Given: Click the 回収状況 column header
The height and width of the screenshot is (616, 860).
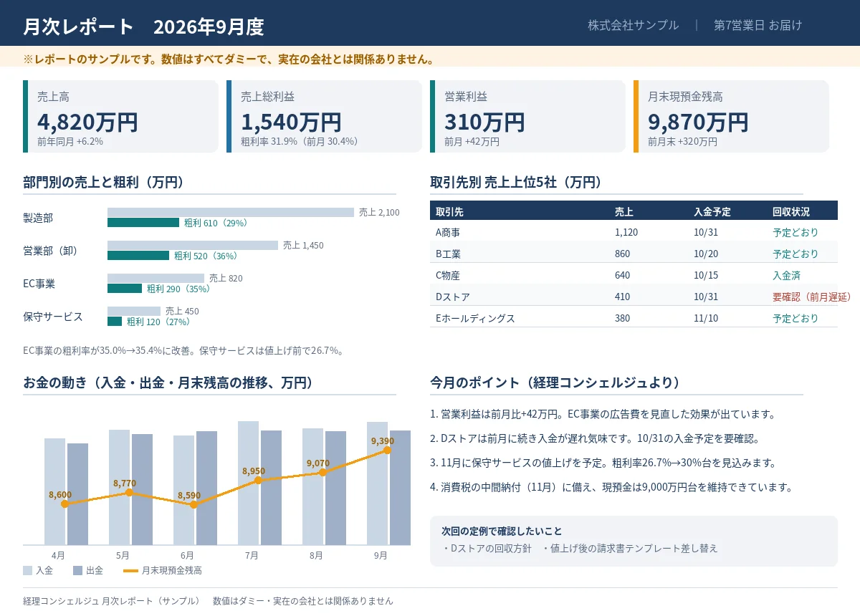Looking at the screenshot, I should point(791,211).
